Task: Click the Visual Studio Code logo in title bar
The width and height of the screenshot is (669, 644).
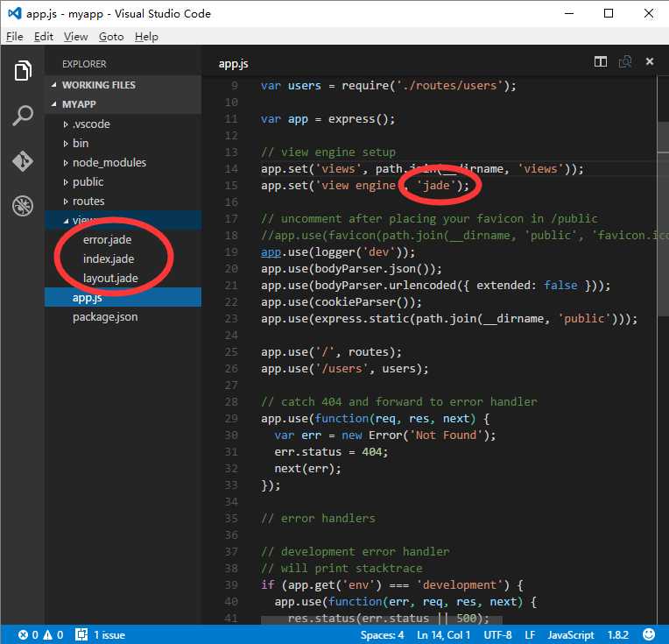Action: [15, 13]
